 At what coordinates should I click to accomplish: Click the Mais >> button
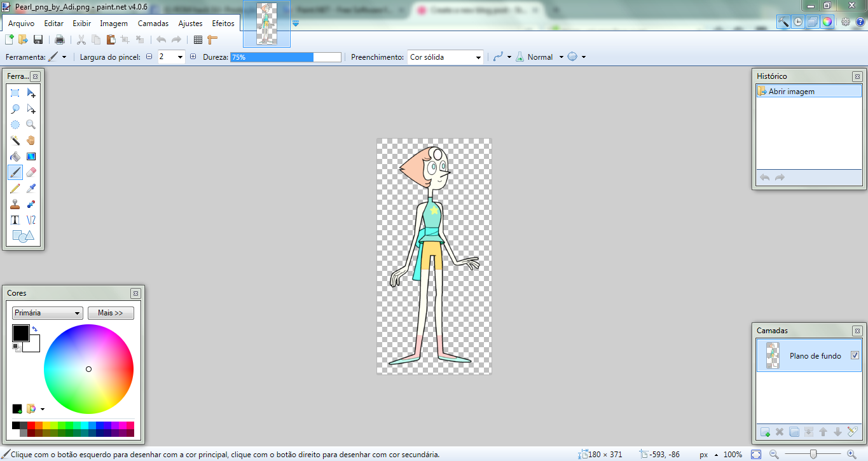[111, 313]
